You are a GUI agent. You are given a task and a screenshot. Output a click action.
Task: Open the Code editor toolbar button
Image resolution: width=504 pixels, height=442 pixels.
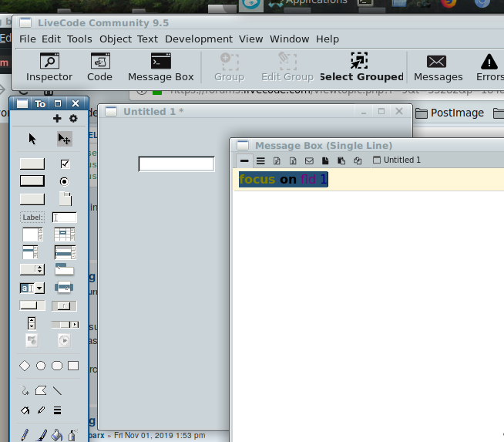click(99, 67)
